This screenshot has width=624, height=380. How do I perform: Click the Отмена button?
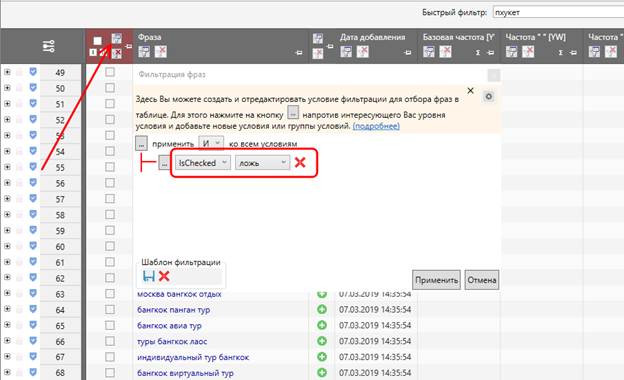[482, 280]
